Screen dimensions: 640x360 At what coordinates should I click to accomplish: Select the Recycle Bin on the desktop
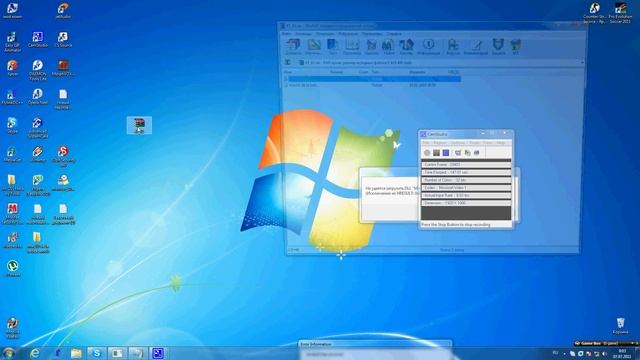click(620, 326)
